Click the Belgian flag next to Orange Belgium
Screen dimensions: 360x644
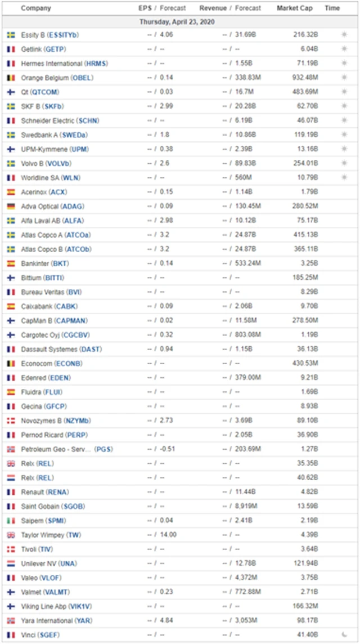[x=11, y=78]
